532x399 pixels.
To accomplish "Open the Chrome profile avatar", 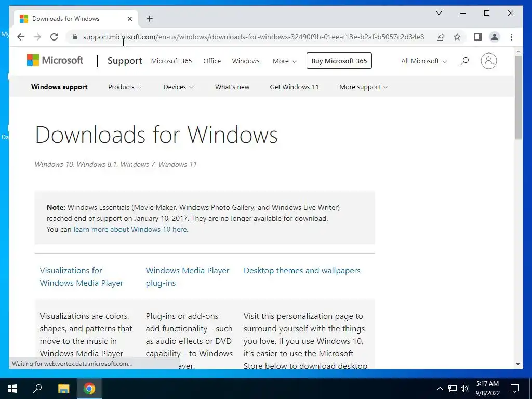I will pyautogui.click(x=495, y=37).
